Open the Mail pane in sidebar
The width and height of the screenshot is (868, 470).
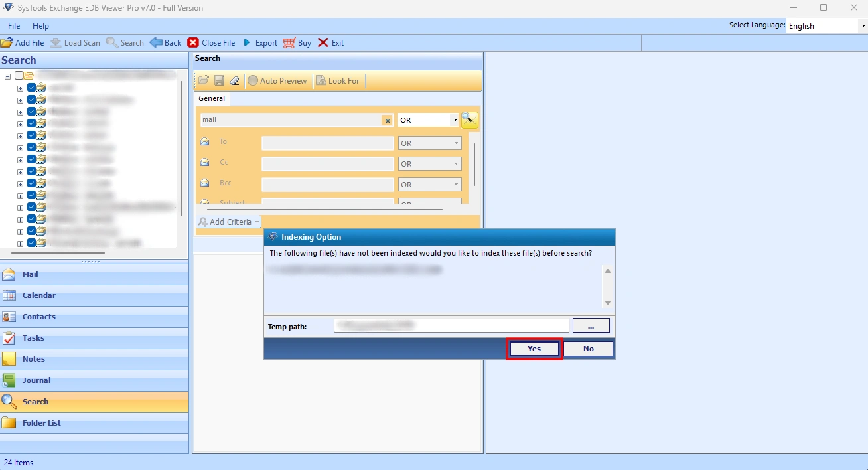pos(94,274)
